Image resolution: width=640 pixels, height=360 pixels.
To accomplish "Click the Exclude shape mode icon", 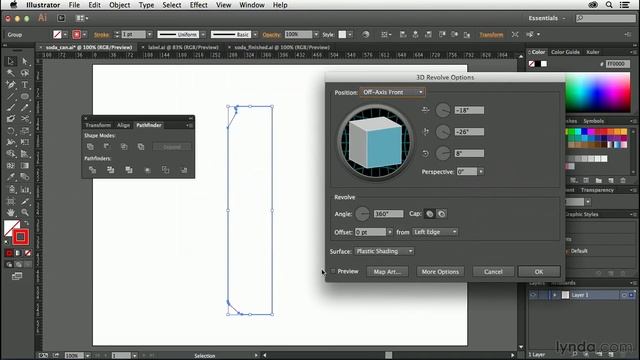I will 141,147.
